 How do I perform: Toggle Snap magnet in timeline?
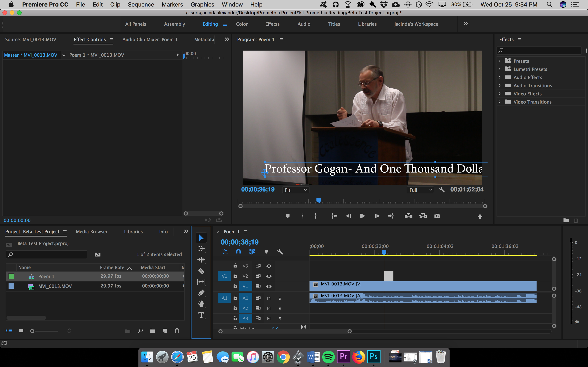(238, 252)
